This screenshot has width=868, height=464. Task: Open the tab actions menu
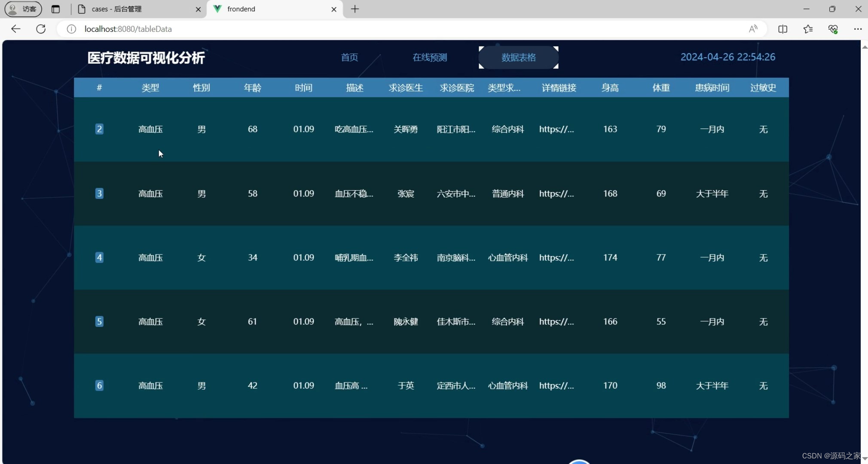click(56, 9)
